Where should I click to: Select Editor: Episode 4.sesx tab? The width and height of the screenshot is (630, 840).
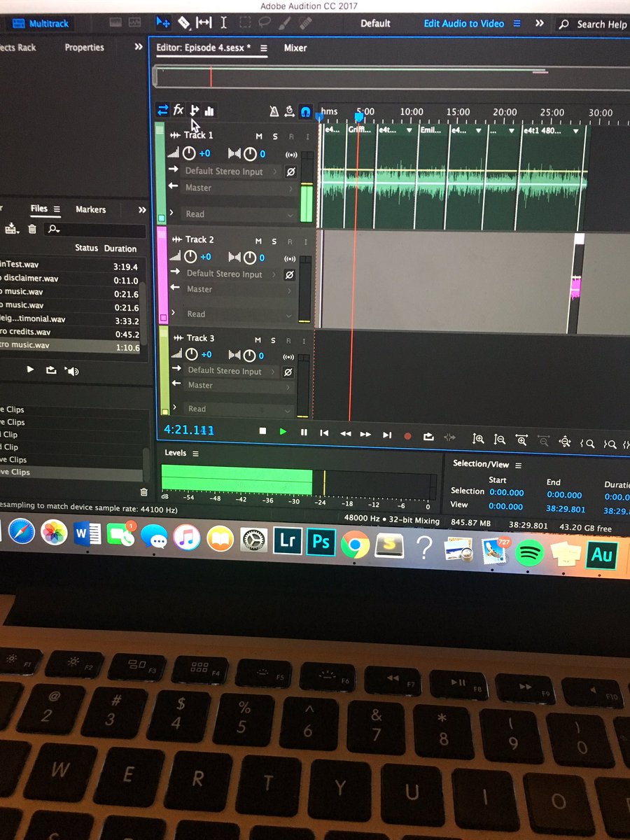click(x=203, y=48)
